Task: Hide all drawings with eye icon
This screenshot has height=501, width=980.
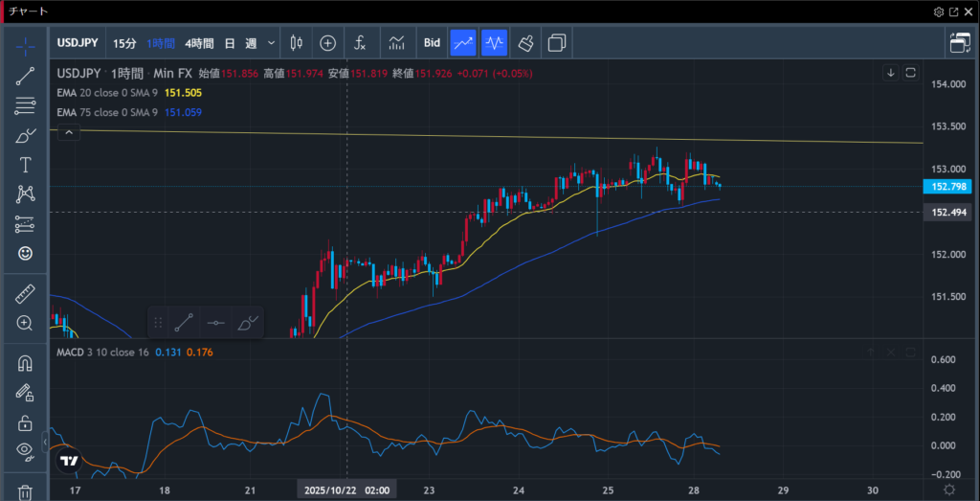Action: pos(26,449)
